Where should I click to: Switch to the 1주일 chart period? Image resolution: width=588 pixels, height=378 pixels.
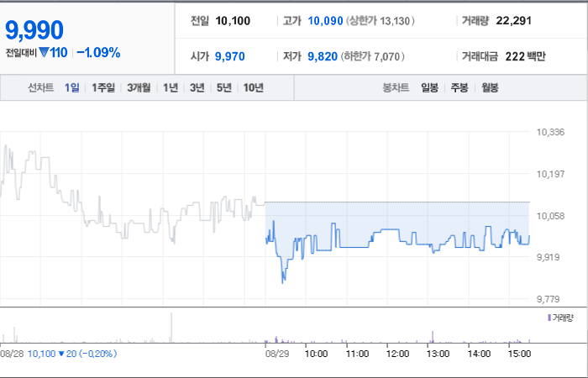click(103, 87)
